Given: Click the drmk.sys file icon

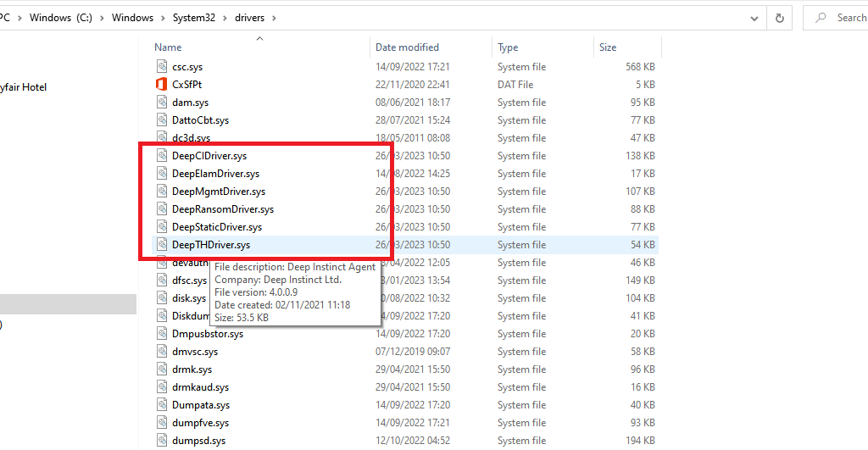Looking at the screenshot, I should tap(162, 369).
